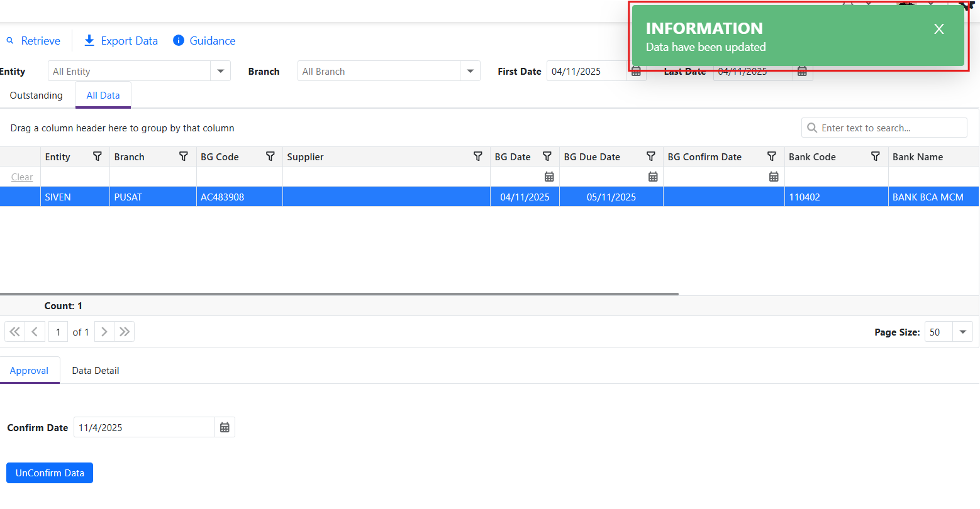Filter the BG Confirm Date column
This screenshot has height=509, width=980.
point(772,156)
